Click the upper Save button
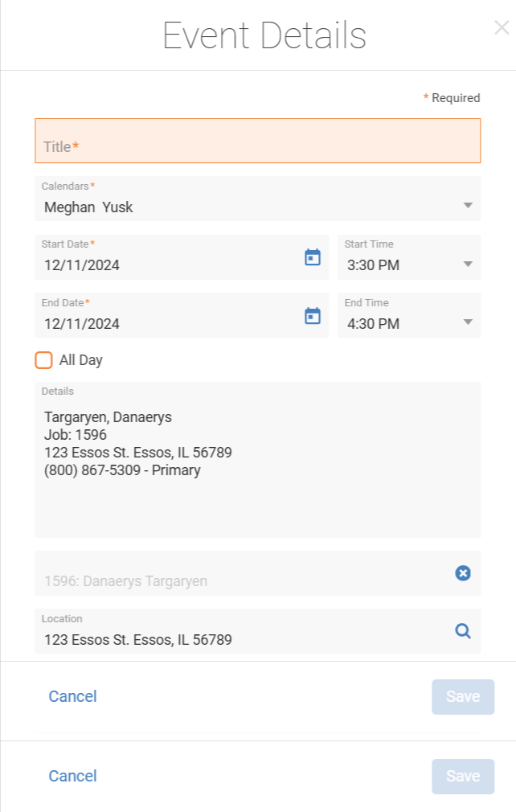516x812 pixels. pyautogui.click(x=463, y=697)
